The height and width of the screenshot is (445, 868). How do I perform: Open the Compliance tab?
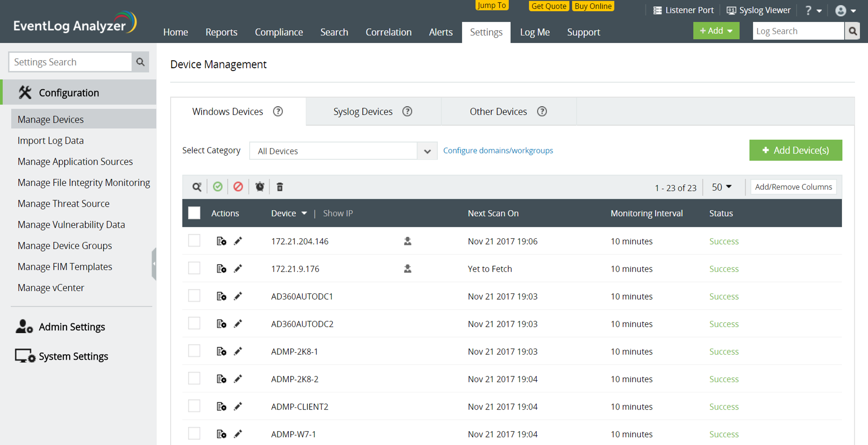click(279, 32)
